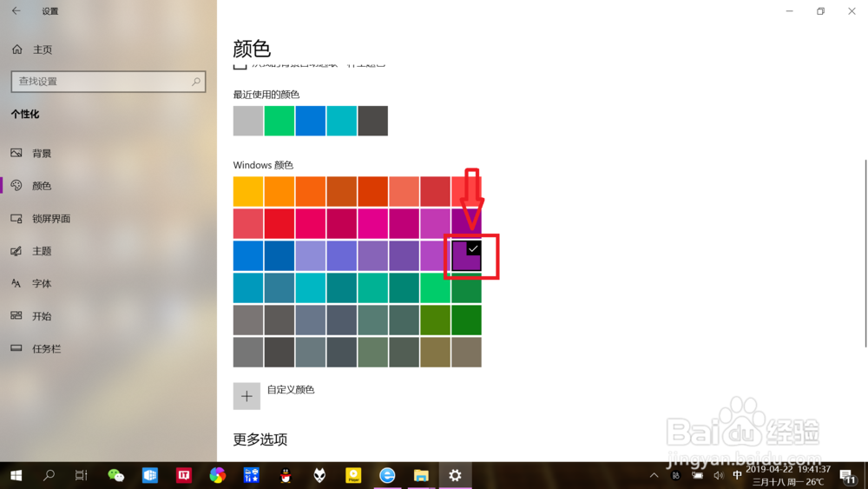Launch WeChat from the taskbar
Screen dimensions: 868x489
[115, 475]
